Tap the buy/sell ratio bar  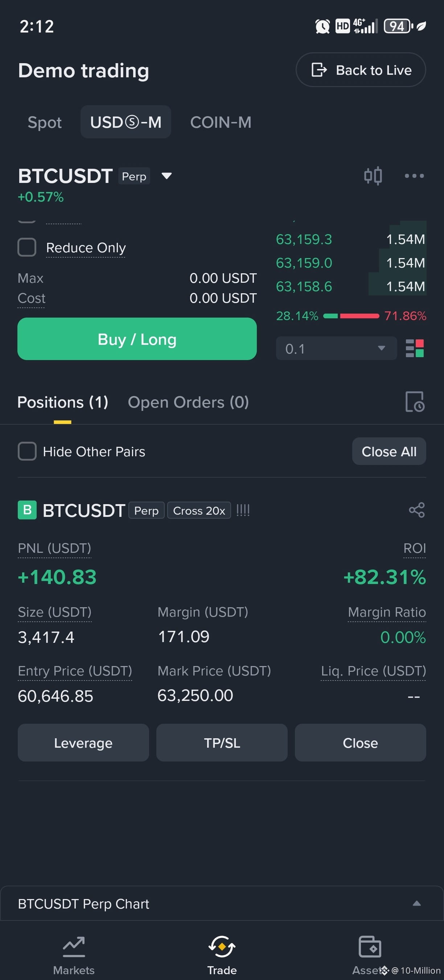coord(351,316)
